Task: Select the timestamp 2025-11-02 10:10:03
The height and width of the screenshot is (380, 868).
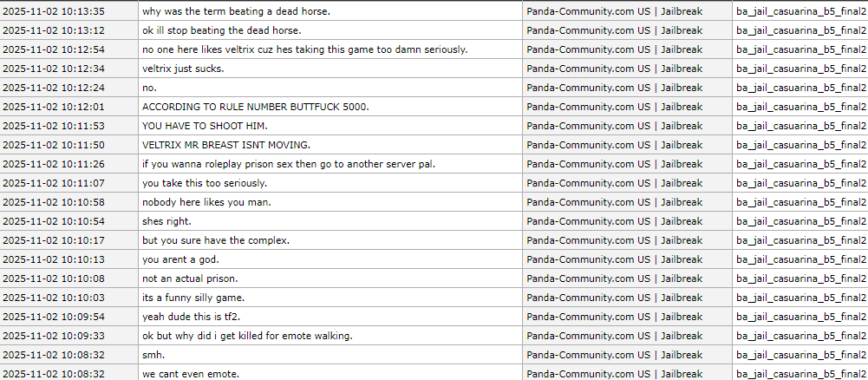Action: (x=55, y=298)
